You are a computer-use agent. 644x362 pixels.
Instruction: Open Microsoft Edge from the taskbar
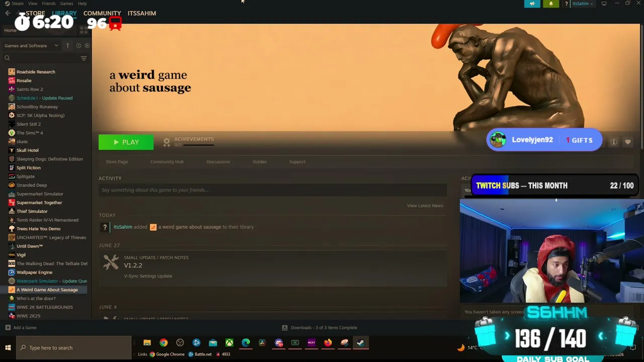pyautogui.click(x=246, y=343)
